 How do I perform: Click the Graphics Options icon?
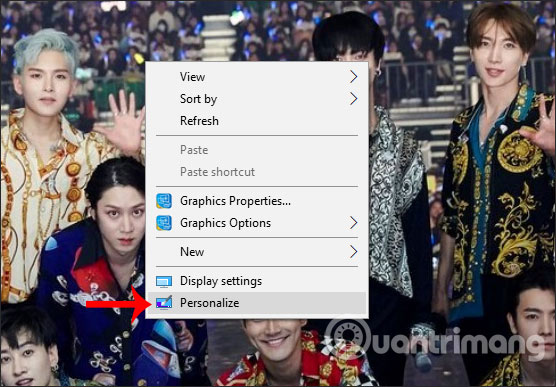(164, 223)
